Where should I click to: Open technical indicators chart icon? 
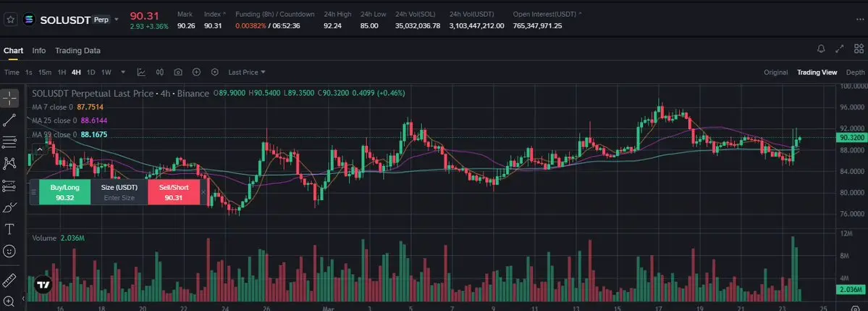(142, 72)
